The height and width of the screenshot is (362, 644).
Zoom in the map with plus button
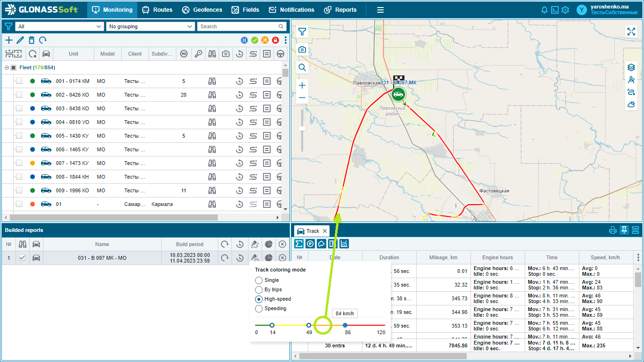[x=302, y=85]
